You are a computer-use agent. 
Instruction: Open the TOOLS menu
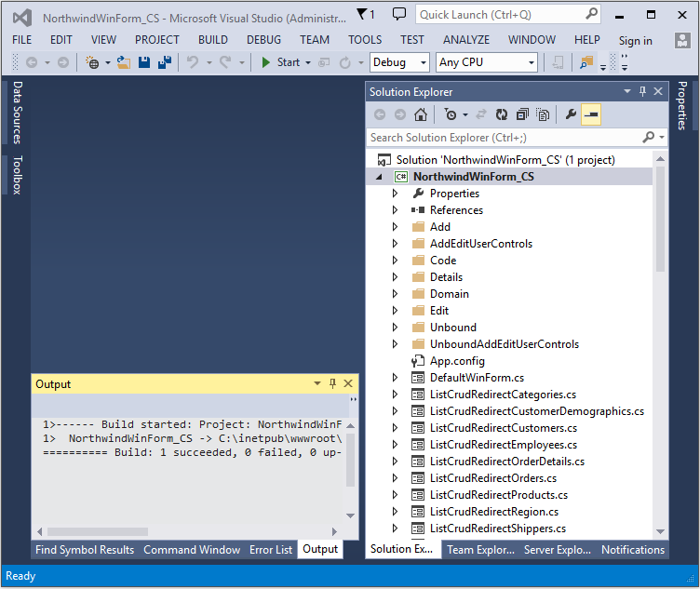point(365,40)
